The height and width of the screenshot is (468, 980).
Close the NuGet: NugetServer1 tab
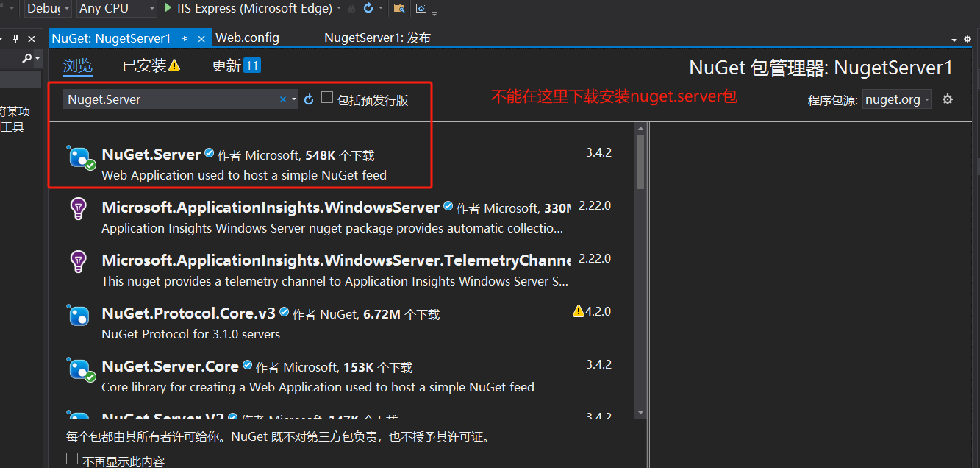pos(201,38)
